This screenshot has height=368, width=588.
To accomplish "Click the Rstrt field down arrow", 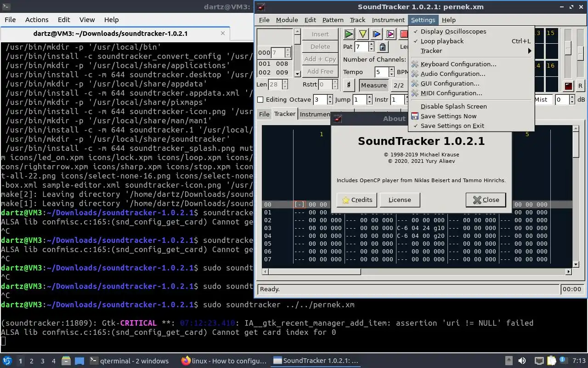I will tap(335, 86).
